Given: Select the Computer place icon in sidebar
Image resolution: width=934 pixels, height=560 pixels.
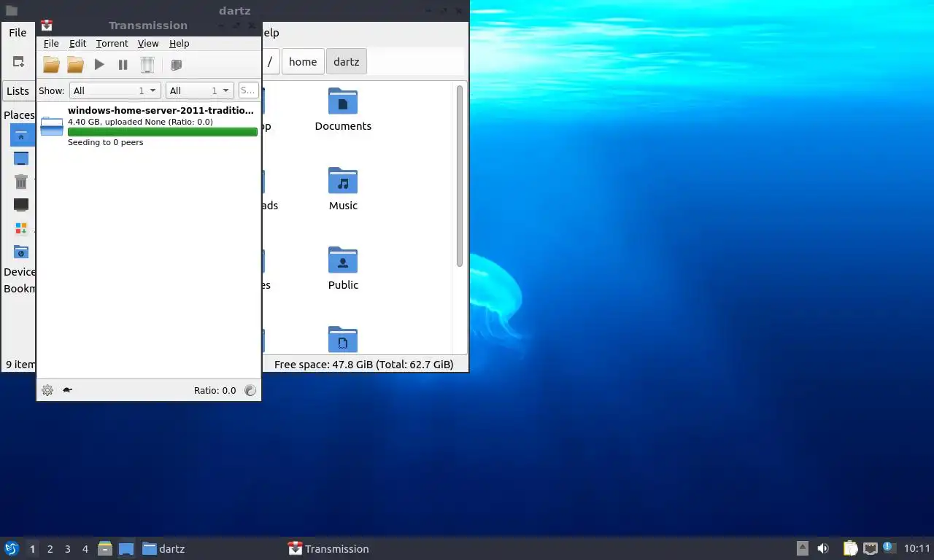Looking at the screenshot, I should (21, 205).
